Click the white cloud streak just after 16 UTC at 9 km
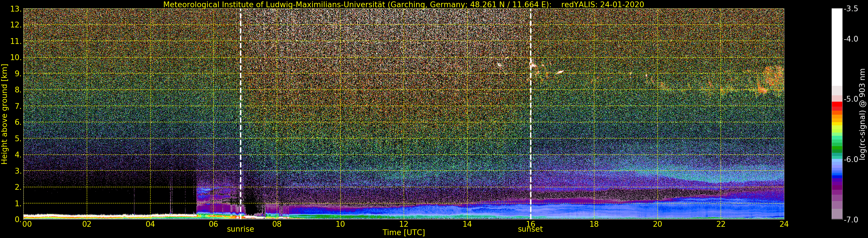This screenshot has height=238, width=868. tap(559, 72)
